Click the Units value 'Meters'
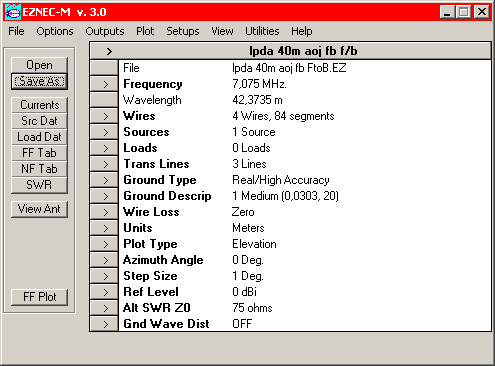Viewport: 495px width, 366px height. tap(248, 228)
